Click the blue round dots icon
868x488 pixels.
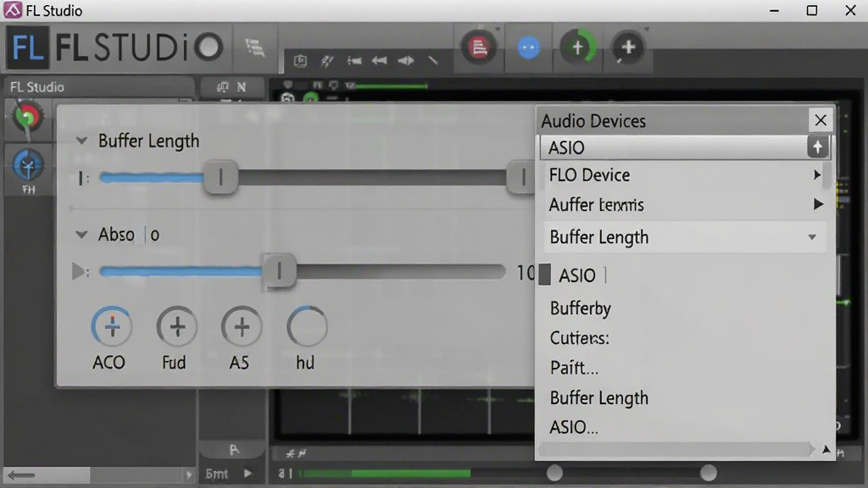point(528,47)
